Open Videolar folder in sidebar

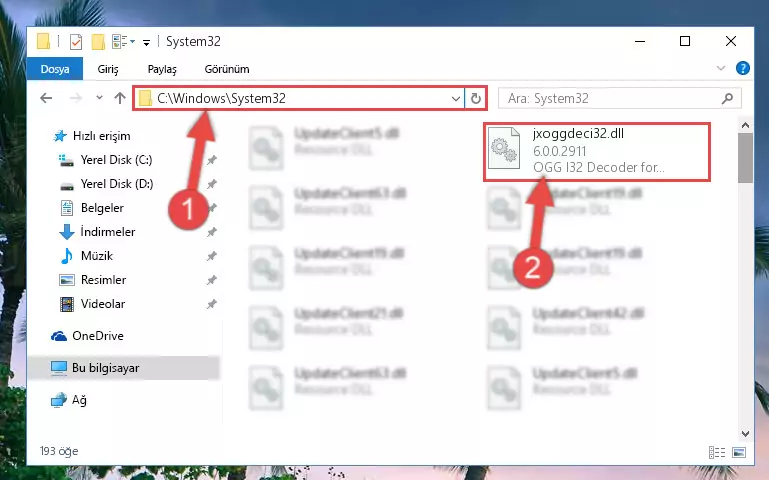click(103, 304)
